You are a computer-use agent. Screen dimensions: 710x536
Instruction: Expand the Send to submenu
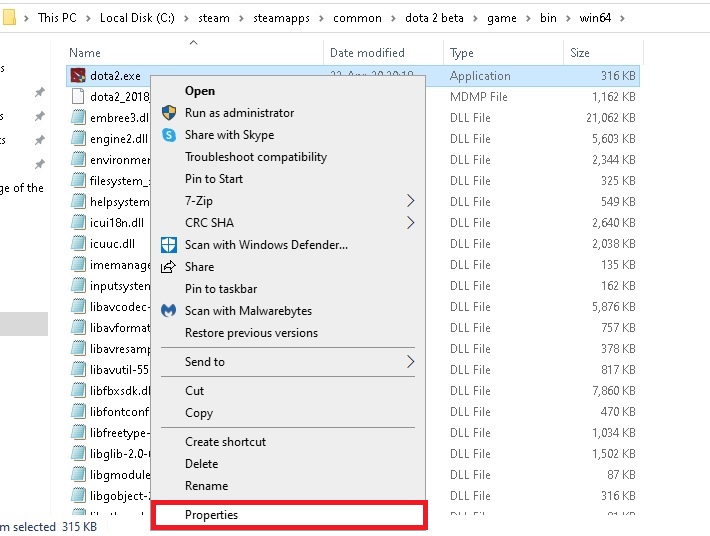288,362
